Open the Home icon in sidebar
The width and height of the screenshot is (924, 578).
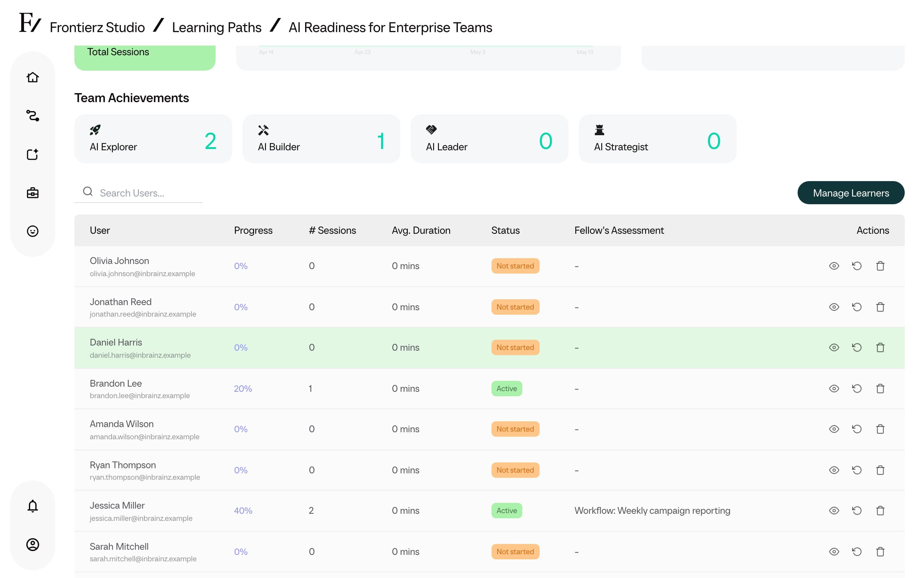coord(32,77)
